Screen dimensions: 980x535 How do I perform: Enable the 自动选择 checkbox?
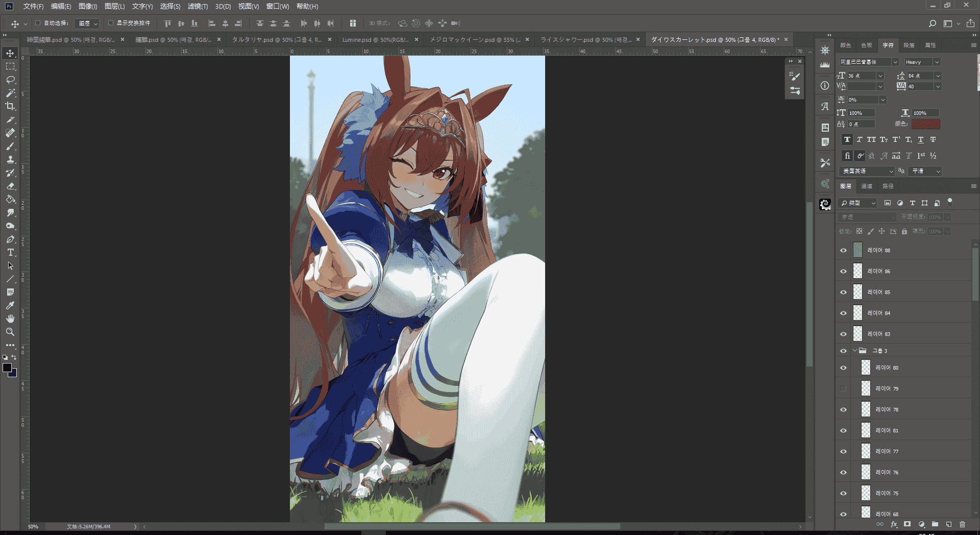coord(38,23)
